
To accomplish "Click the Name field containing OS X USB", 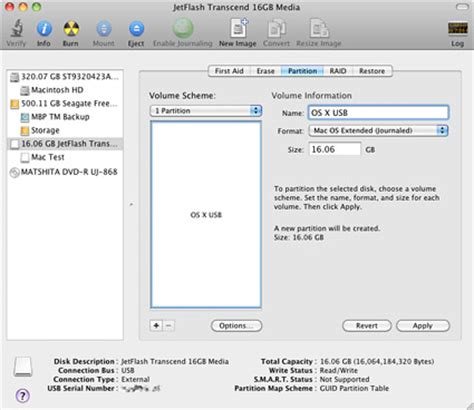I will click(x=378, y=113).
